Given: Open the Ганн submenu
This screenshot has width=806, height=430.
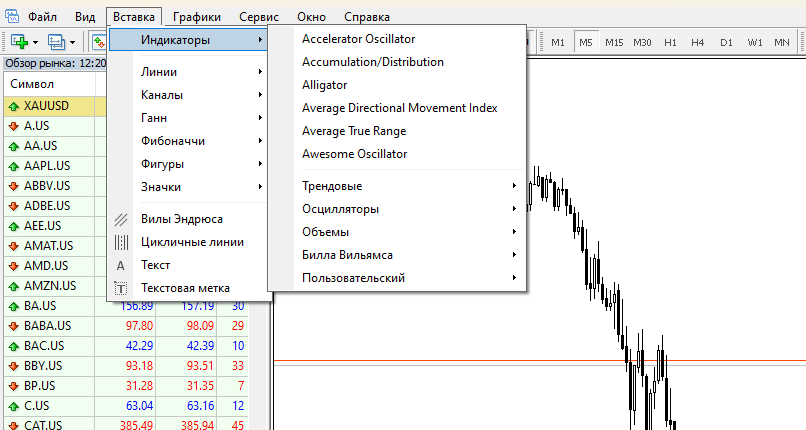Looking at the screenshot, I should 188,118.
